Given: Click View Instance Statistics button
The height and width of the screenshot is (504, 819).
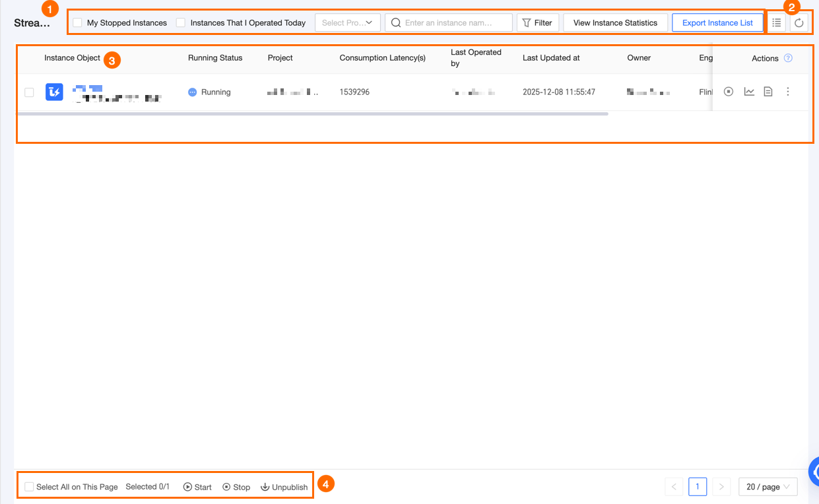Looking at the screenshot, I should (x=616, y=22).
